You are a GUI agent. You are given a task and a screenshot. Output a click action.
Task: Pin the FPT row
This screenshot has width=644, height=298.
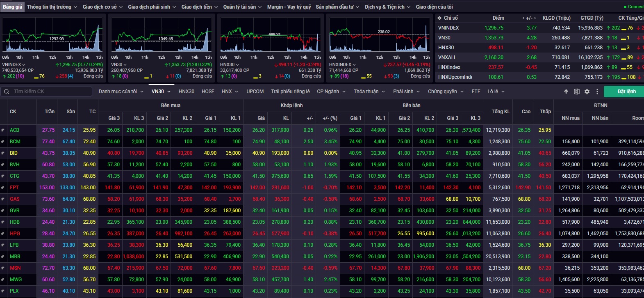click(x=3, y=188)
